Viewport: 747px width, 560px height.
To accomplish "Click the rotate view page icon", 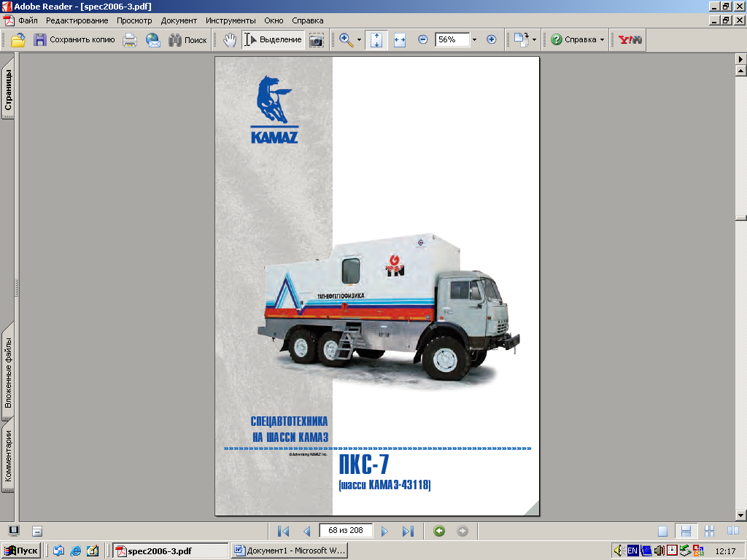I will (522, 40).
